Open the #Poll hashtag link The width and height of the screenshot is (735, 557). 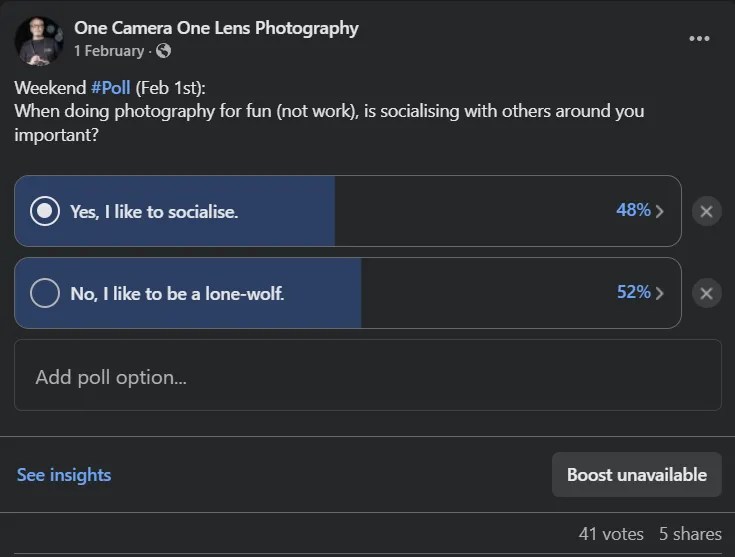pyautogui.click(x=111, y=88)
